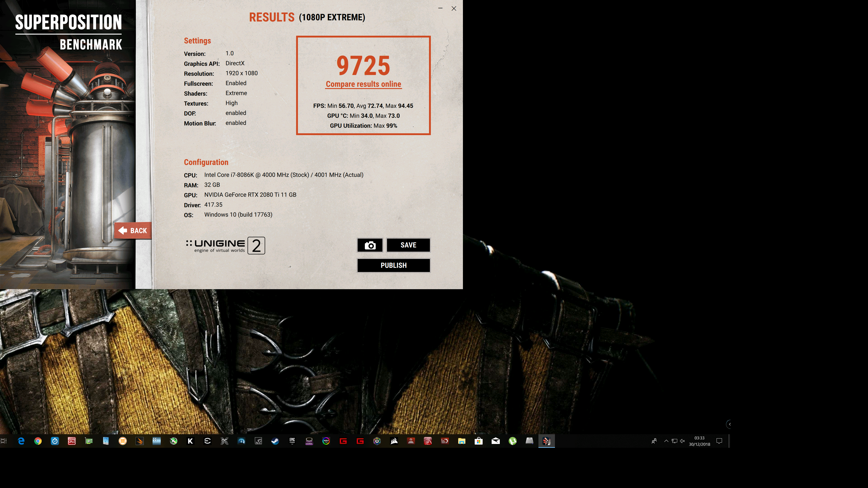The height and width of the screenshot is (488, 868).
Task: Click the Unigine 2 logo
Action: point(225,246)
